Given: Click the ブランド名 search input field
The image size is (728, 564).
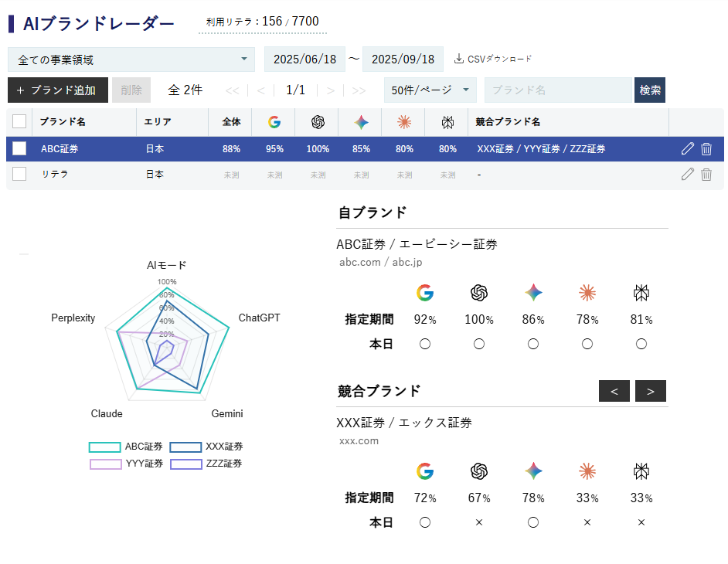Looking at the screenshot, I should [x=560, y=90].
